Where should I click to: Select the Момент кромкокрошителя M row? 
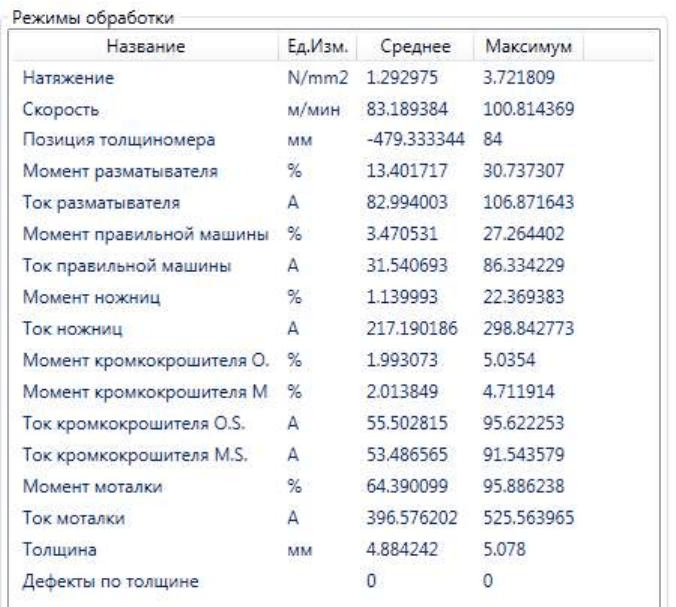coord(333,391)
